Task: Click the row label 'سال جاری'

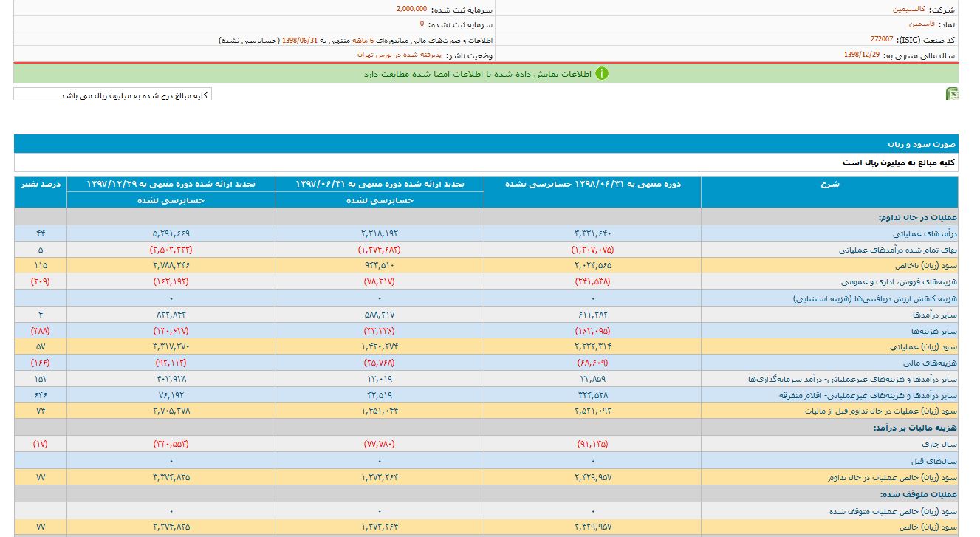Action: tap(941, 445)
